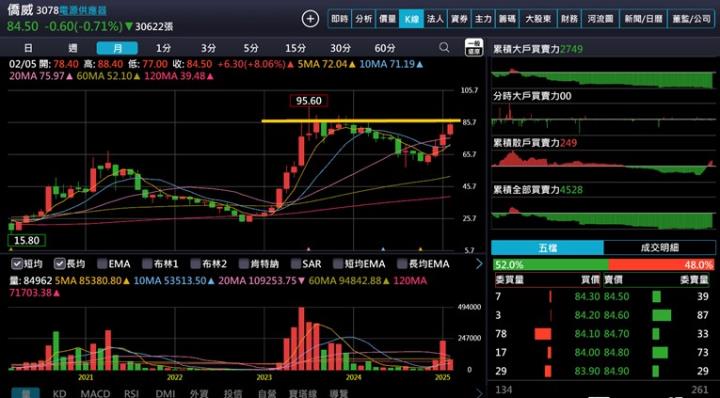Screen dimensions: 720x398
Task: Open the 法人 tab
Action: [435, 19]
